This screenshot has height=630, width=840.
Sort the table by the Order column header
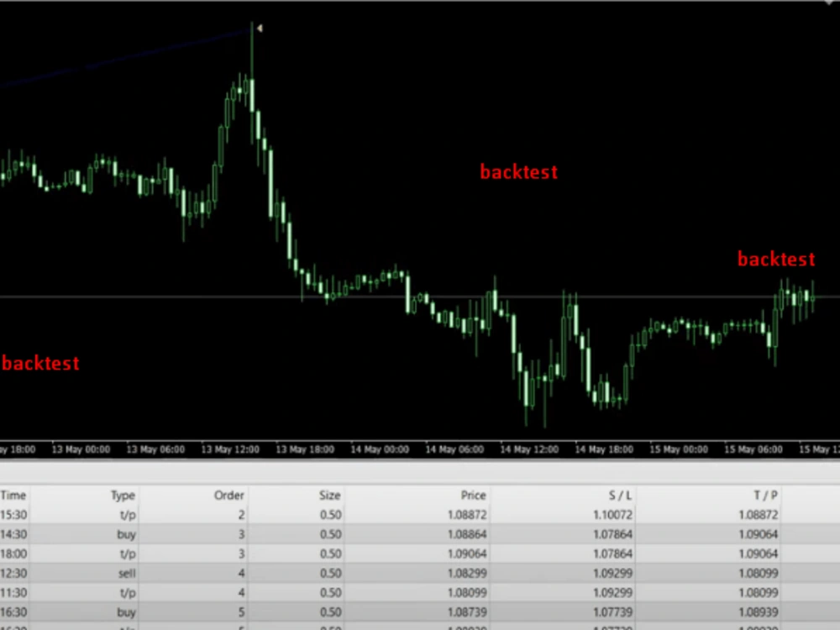(228, 496)
